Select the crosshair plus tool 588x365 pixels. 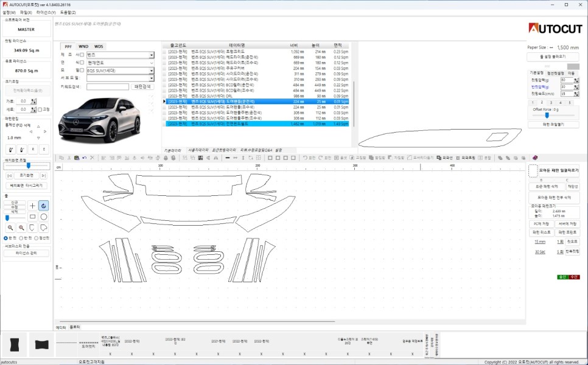[x=32, y=206]
